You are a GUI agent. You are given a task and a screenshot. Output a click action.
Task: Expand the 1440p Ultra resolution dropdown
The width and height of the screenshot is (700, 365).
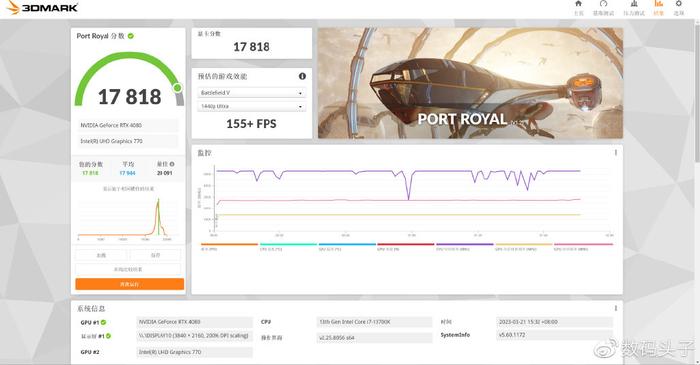coord(251,106)
